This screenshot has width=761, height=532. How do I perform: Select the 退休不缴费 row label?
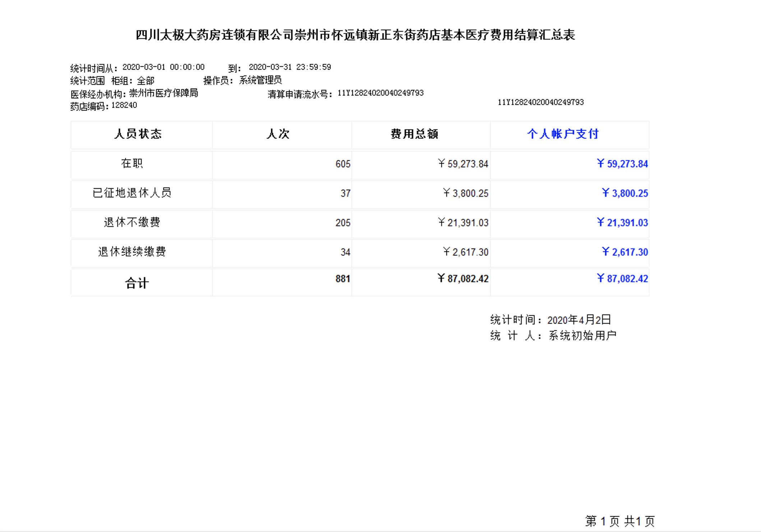click(132, 222)
